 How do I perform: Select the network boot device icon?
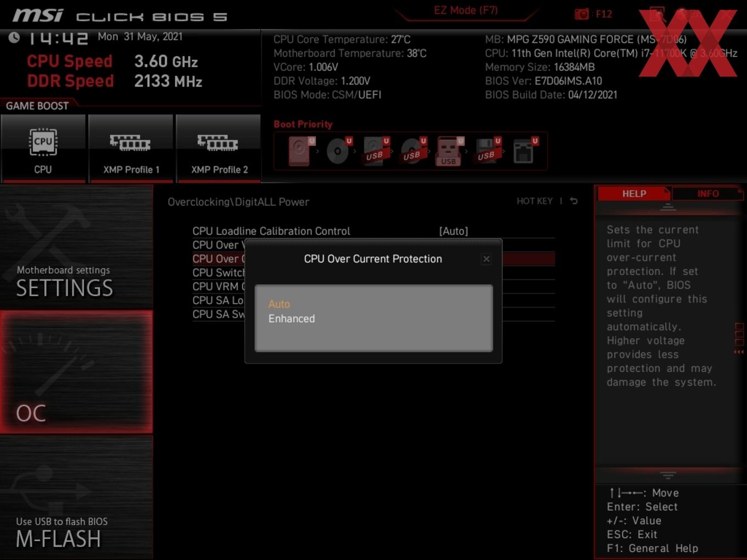(523, 151)
